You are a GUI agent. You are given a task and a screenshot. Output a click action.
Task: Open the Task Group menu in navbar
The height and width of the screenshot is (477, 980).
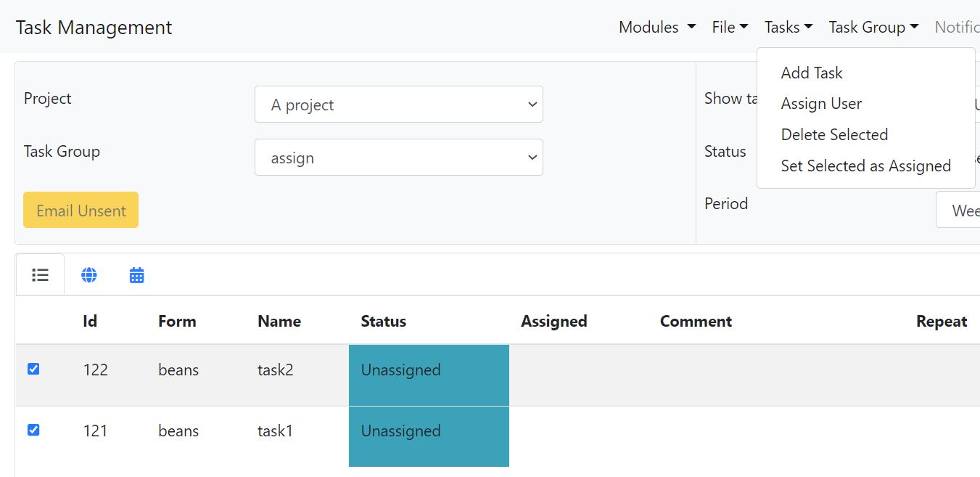point(873,28)
